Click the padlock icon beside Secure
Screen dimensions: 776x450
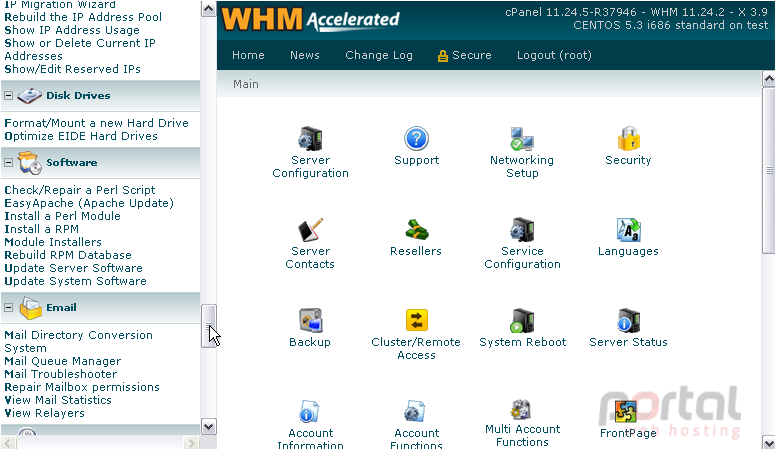coord(442,56)
